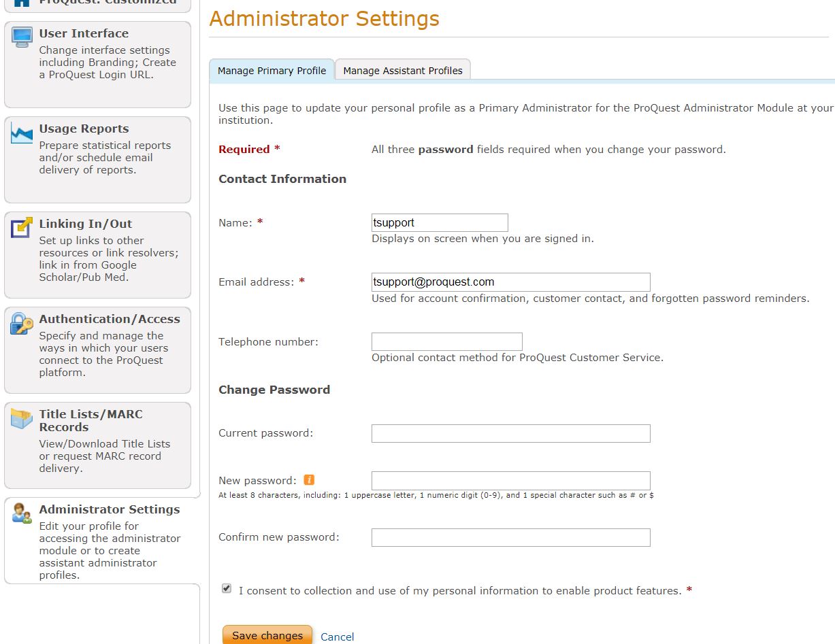Open the User Interface section heading

(84, 33)
